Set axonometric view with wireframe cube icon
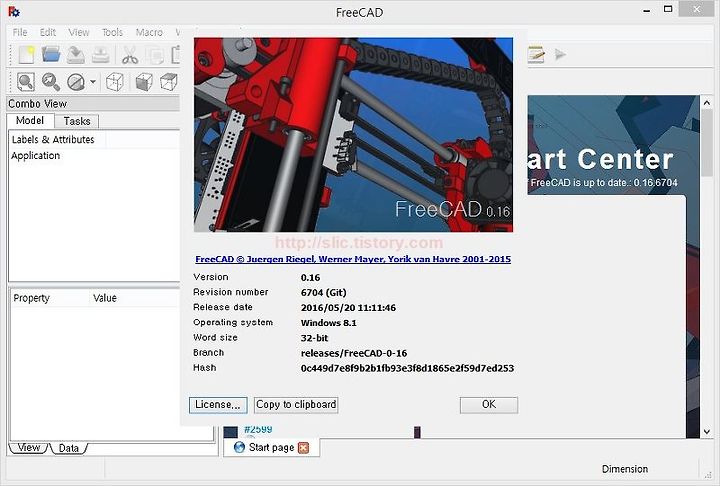This screenshot has width=720, height=486. click(114, 82)
